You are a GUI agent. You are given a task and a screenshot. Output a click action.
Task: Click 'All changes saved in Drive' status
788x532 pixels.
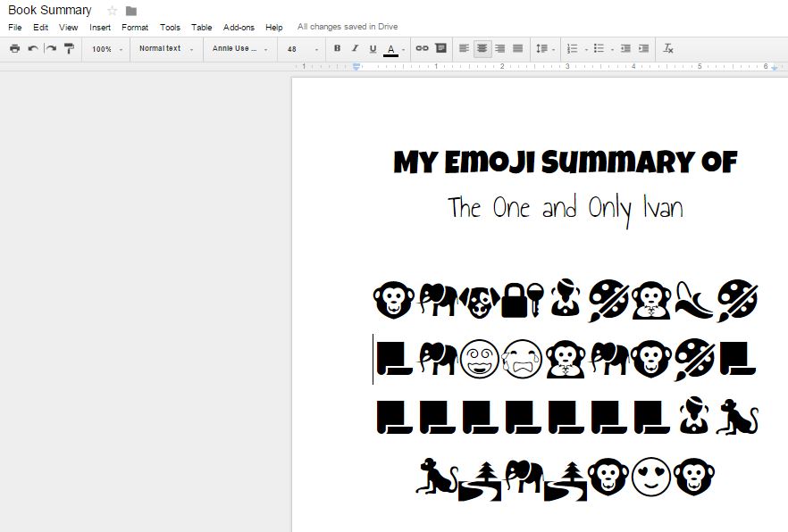(348, 27)
